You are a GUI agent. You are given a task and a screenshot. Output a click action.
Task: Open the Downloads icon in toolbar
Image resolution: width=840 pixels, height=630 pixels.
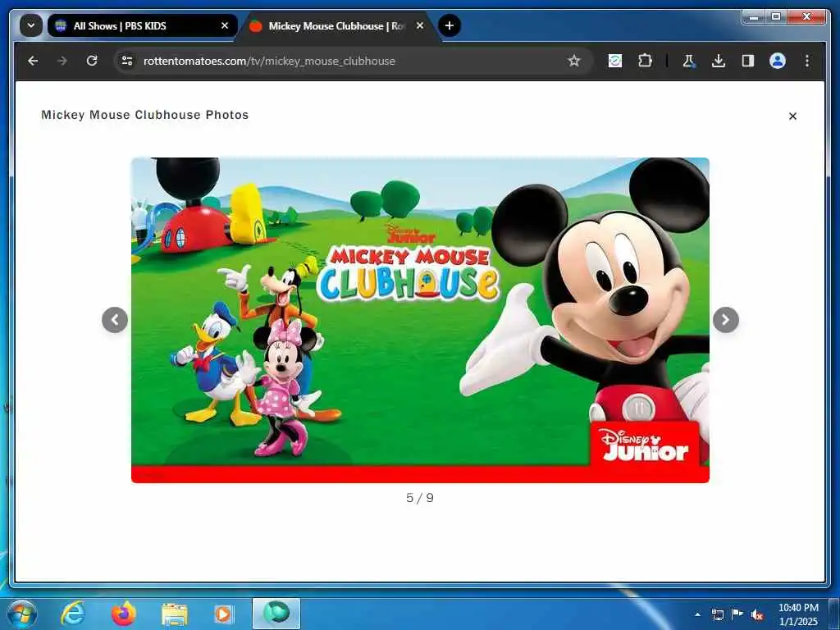[719, 61]
